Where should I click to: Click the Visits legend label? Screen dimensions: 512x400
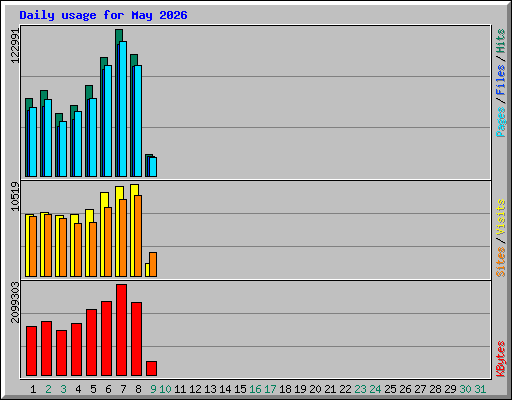click(x=501, y=217)
